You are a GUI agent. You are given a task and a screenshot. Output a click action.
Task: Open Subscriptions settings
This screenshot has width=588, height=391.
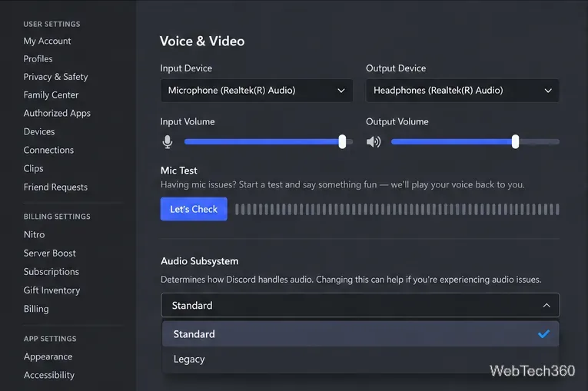51,272
